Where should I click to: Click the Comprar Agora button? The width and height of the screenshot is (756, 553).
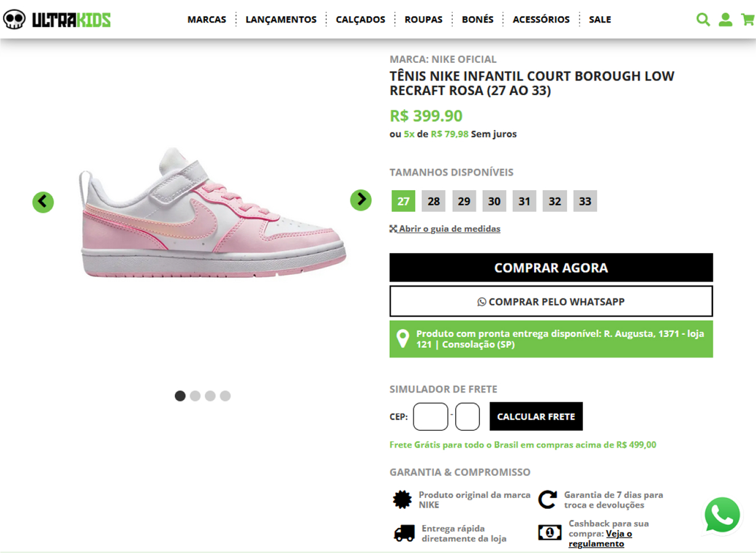coord(551,267)
